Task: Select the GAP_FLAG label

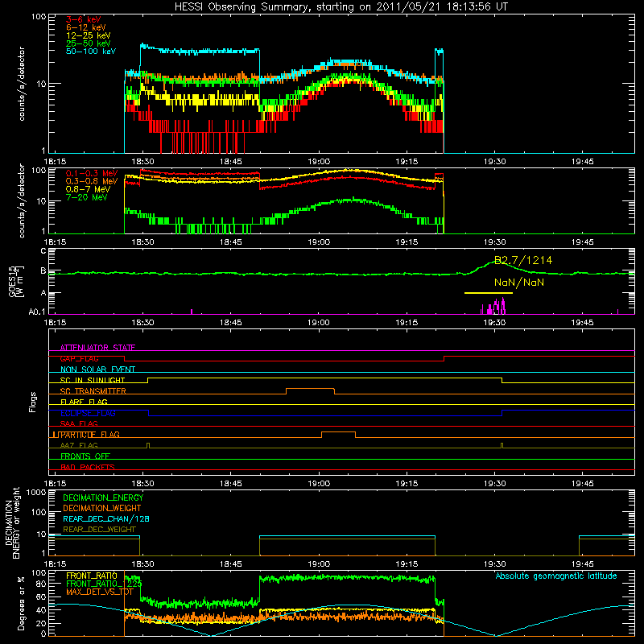Action: [79, 358]
